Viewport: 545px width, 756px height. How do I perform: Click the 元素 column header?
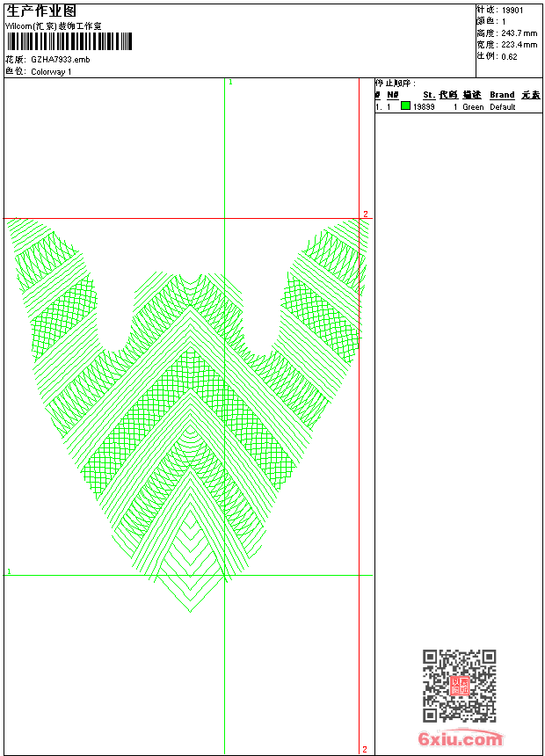pos(531,95)
